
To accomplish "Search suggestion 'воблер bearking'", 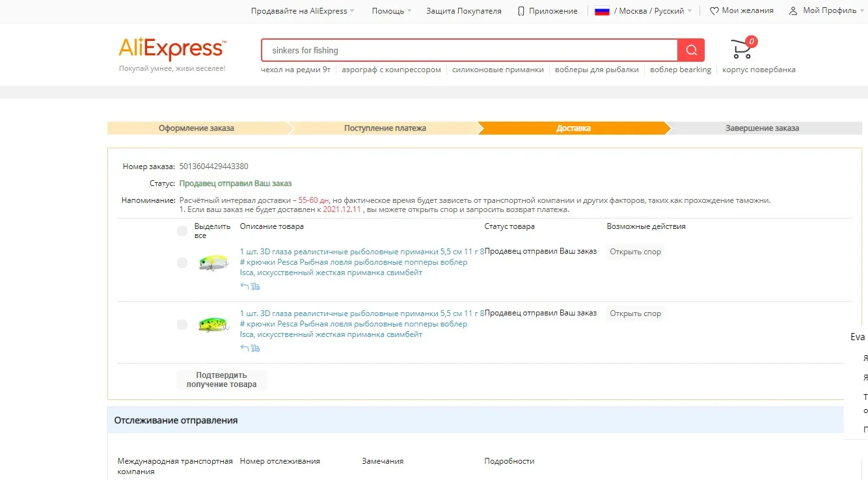I will coord(681,70).
